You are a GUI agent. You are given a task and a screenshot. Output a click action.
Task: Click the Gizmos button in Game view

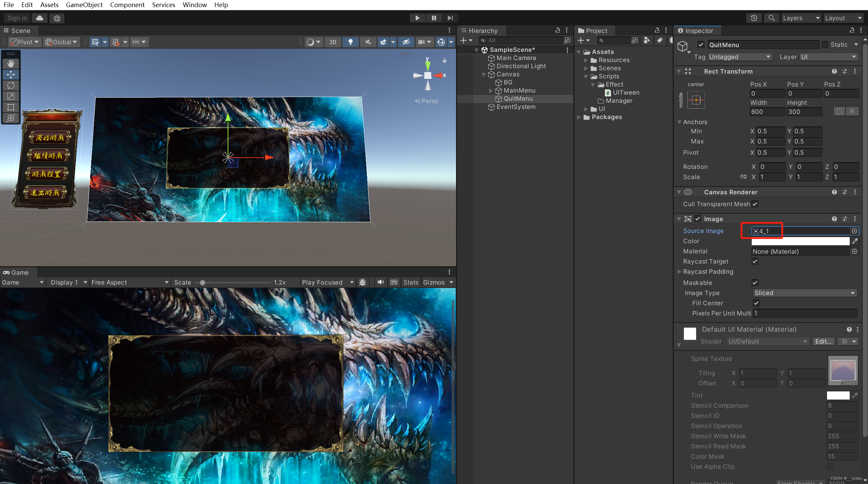pyautogui.click(x=434, y=282)
